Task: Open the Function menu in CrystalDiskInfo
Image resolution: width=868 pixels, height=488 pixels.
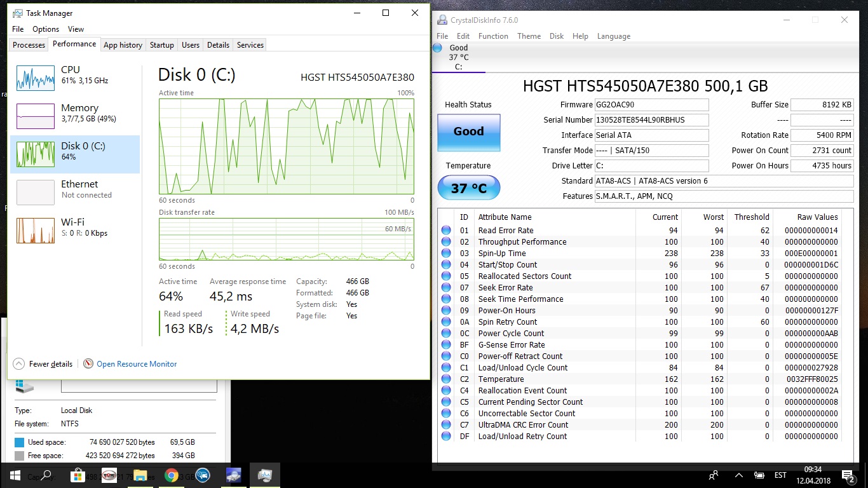Action: coord(493,36)
